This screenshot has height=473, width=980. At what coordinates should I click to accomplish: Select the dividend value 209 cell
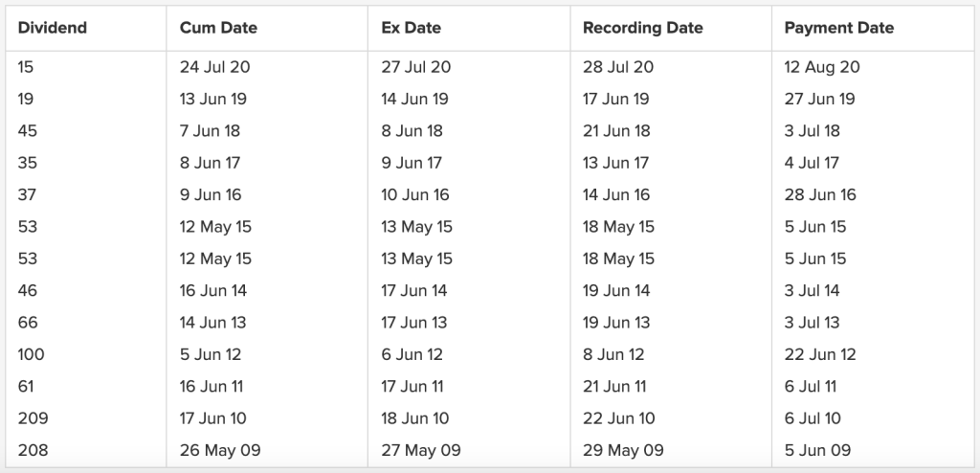pyautogui.click(x=33, y=418)
